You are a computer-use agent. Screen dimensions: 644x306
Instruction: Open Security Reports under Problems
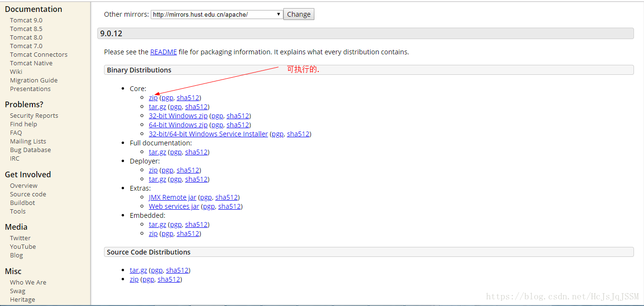[x=34, y=115]
